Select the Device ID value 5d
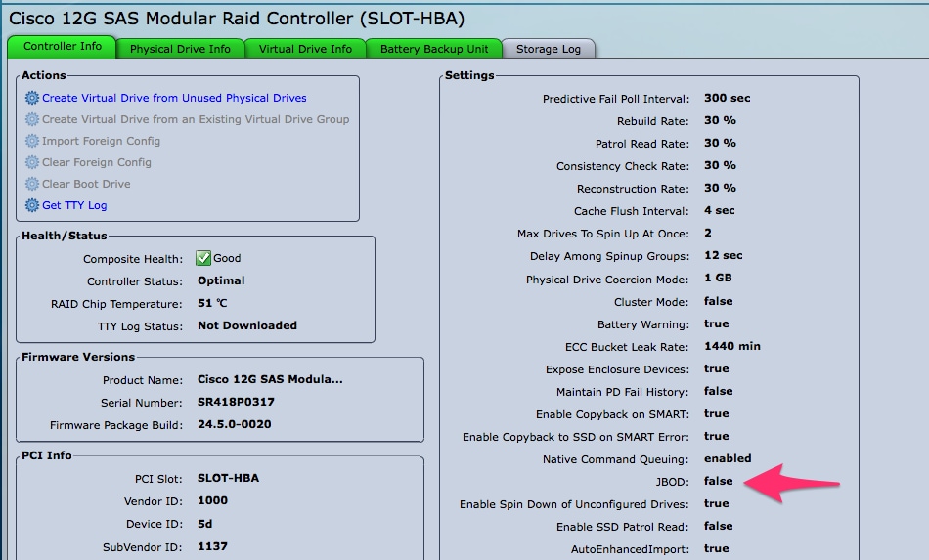The width and height of the screenshot is (929, 560). pyautogui.click(x=205, y=524)
